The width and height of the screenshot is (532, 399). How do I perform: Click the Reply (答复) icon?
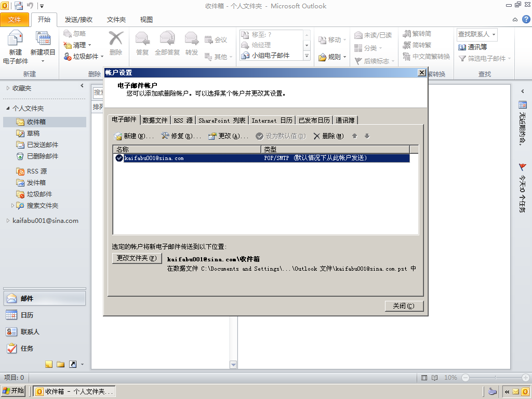click(142, 38)
